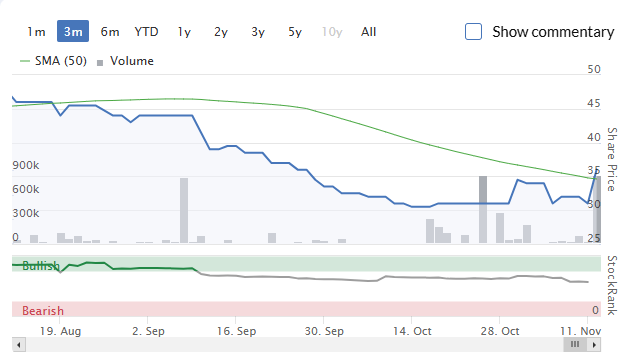Select the 3m time range
624x361 pixels.
coord(73,31)
